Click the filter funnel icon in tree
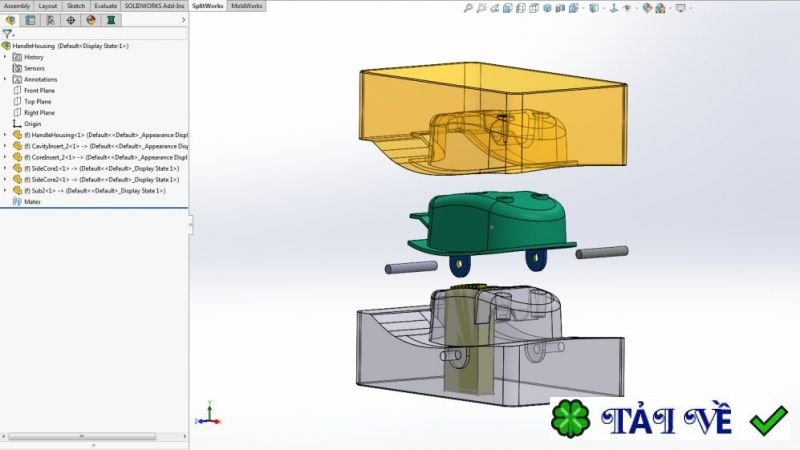800x450 pixels. 7,34
